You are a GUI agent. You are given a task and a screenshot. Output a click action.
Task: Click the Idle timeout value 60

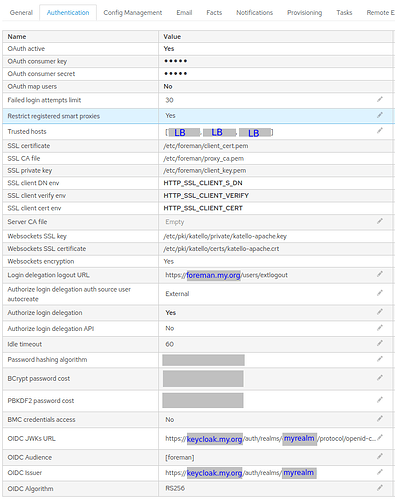point(170,344)
